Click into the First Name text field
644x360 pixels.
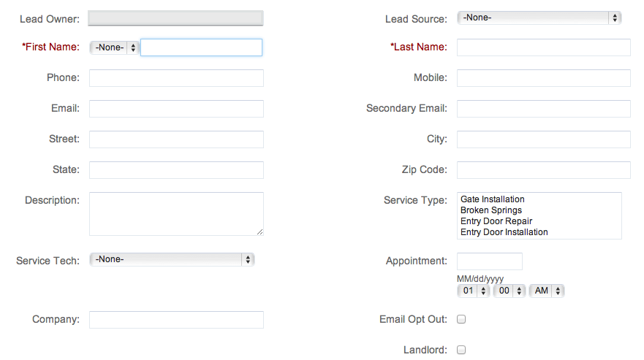click(201, 47)
